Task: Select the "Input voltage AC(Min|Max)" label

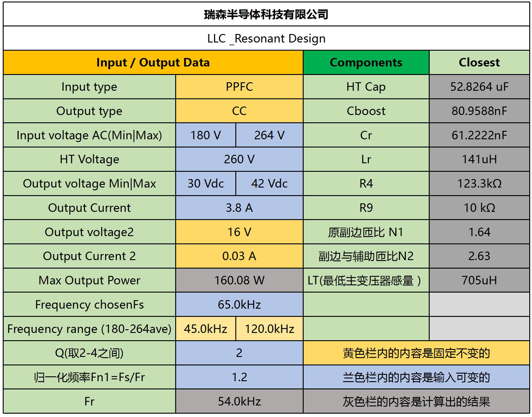Action: (89, 135)
